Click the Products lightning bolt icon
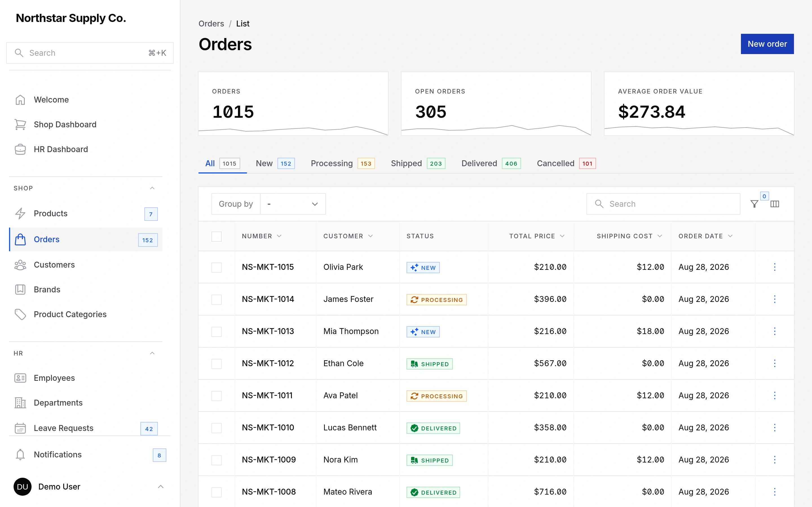The image size is (812, 507). (x=20, y=213)
